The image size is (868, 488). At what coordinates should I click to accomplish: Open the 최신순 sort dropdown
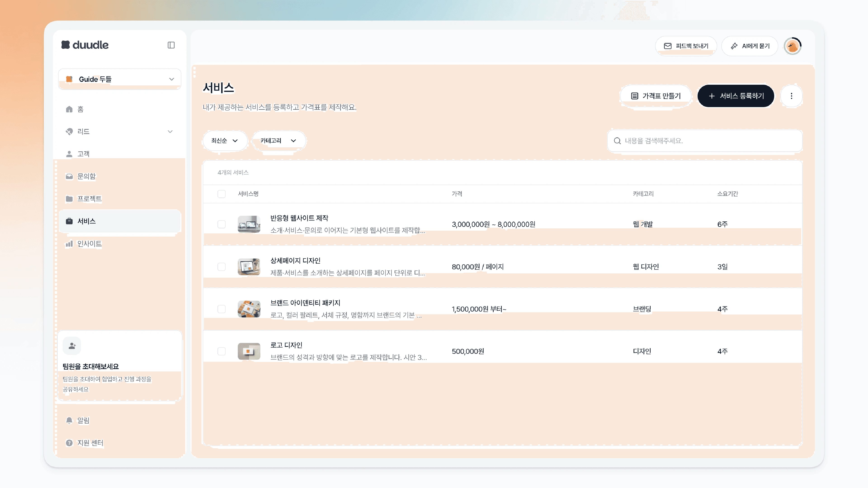tap(225, 141)
